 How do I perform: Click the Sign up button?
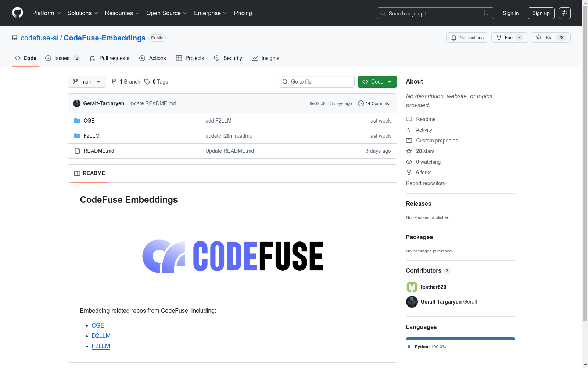click(541, 13)
